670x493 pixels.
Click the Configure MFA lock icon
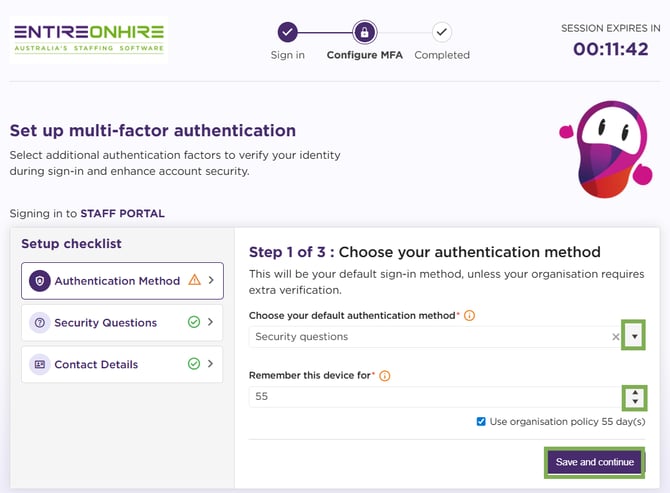coord(365,32)
